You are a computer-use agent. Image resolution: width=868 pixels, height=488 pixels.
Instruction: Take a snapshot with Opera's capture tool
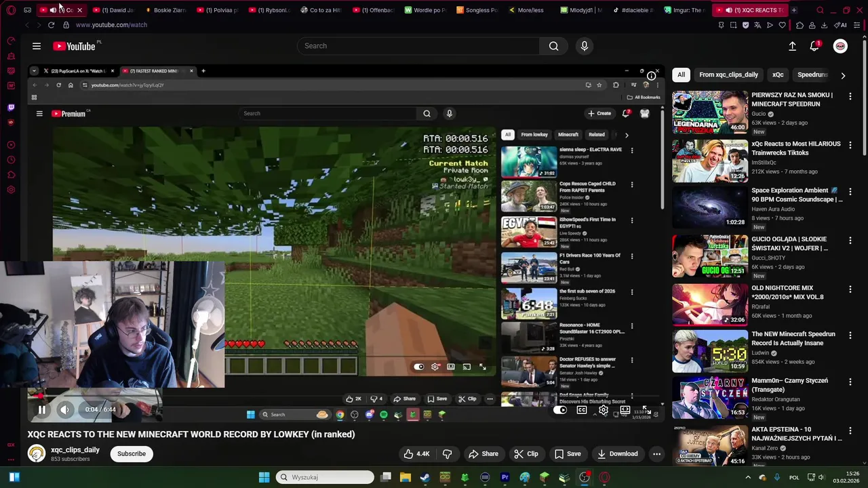pos(733,25)
